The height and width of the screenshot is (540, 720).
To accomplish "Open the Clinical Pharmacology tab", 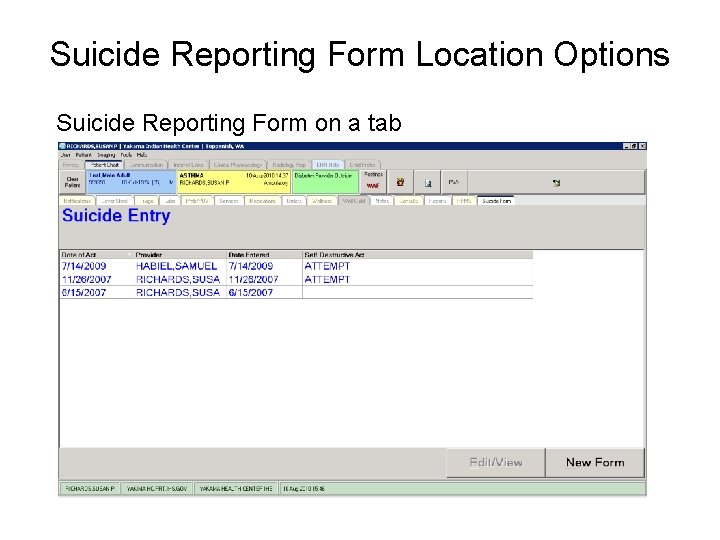I will pos(237,165).
